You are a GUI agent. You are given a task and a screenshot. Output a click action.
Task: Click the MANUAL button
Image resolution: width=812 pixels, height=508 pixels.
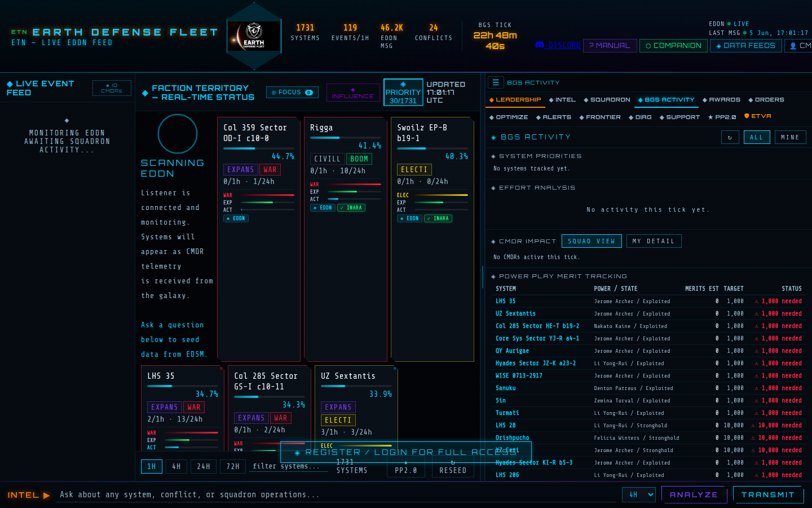[x=610, y=46]
